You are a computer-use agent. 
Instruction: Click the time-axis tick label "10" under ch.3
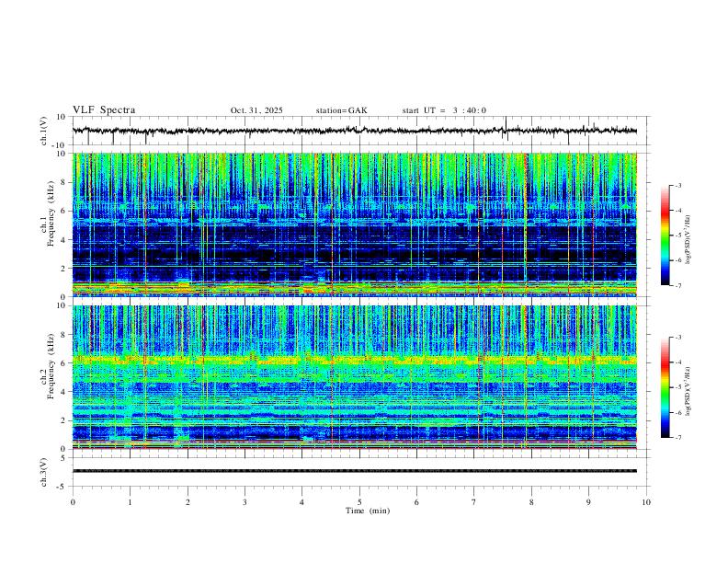pos(646,502)
